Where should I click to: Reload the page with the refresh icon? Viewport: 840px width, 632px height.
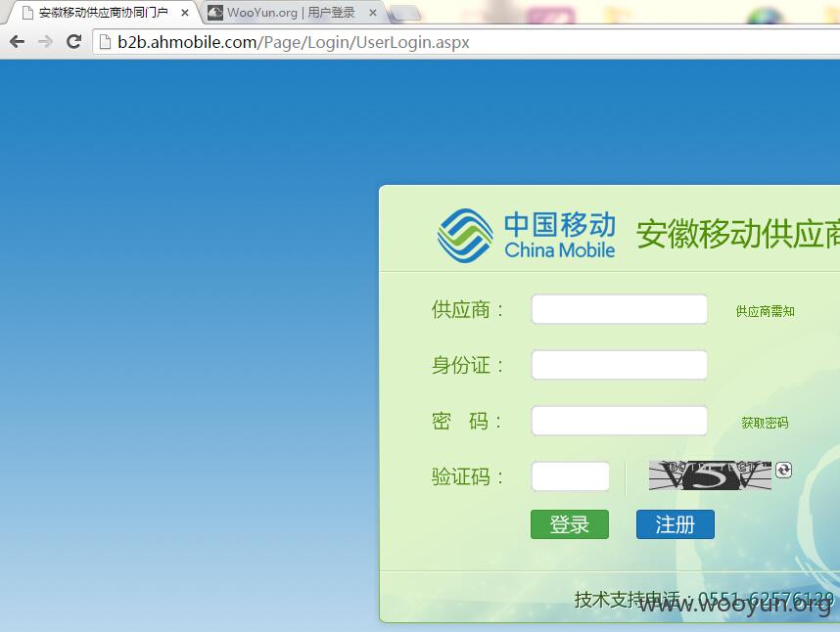74,42
